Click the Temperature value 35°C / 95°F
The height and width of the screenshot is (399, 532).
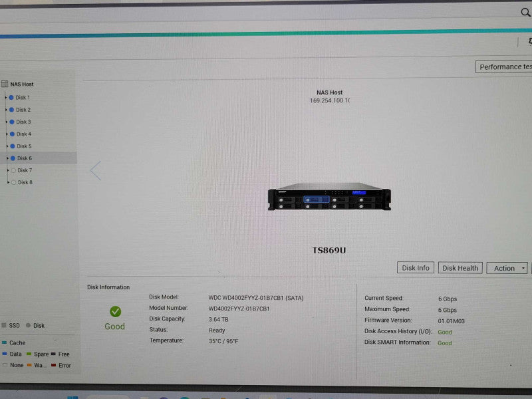[223, 341]
